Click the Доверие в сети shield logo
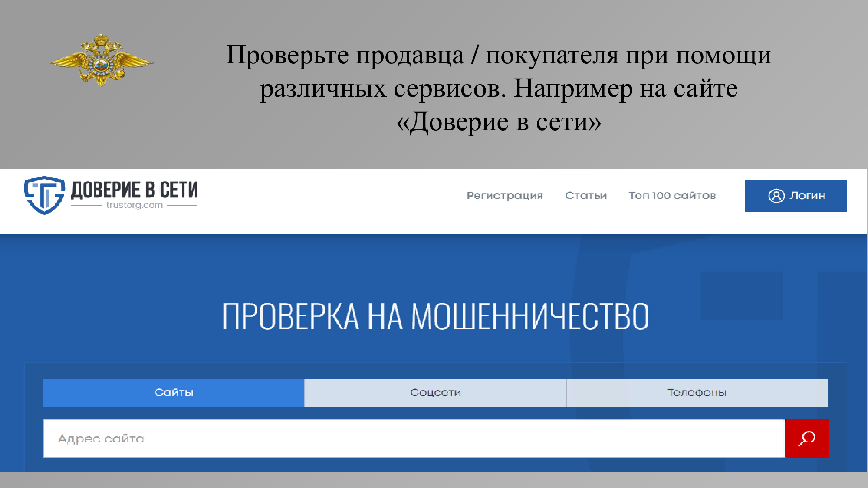The height and width of the screenshot is (488, 868). pos(45,195)
